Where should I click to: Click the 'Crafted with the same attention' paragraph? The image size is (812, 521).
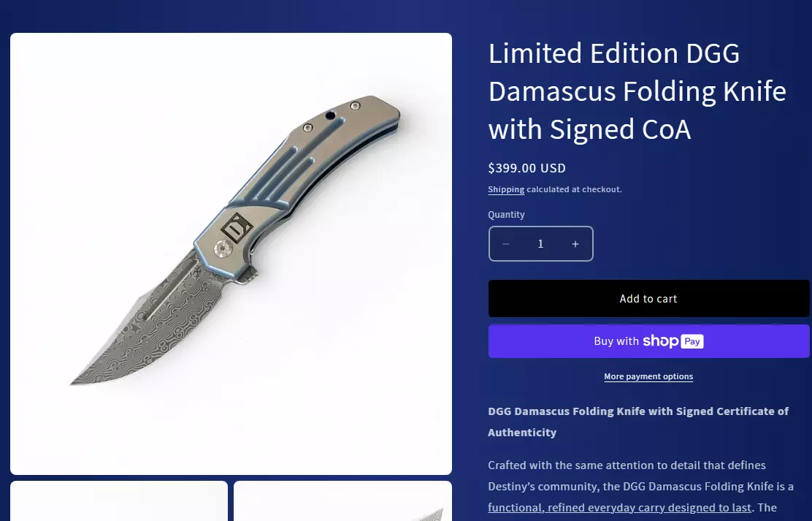[x=640, y=486]
